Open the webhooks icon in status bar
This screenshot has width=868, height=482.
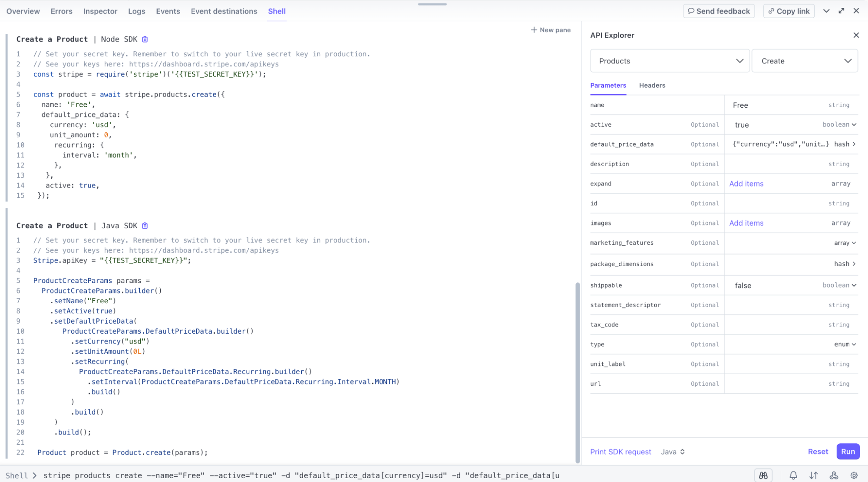click(834, 475)
